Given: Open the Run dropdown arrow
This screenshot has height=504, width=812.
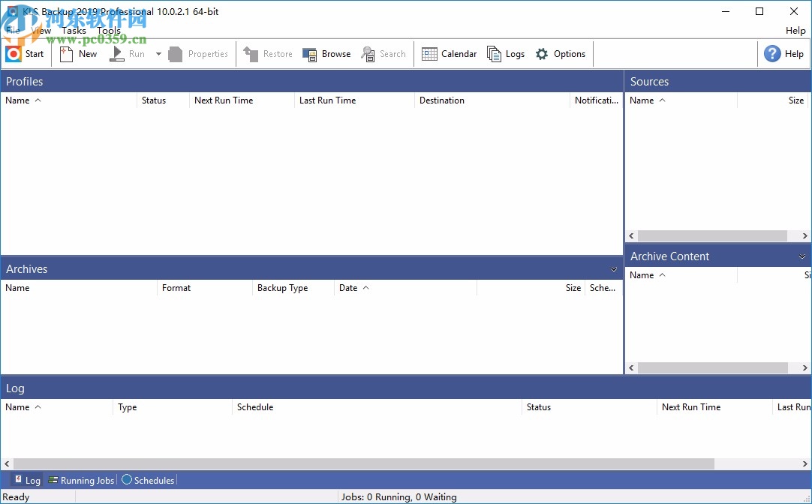Looking at the screenshot, I should click(158, 54).
